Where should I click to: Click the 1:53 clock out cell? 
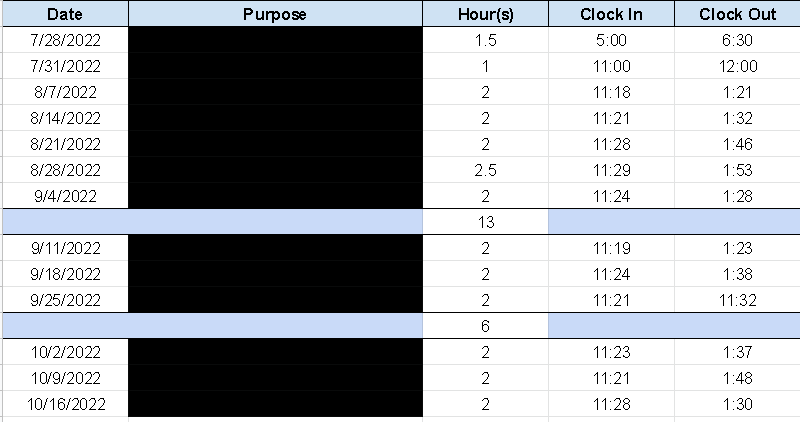click(x=737, y=170)
